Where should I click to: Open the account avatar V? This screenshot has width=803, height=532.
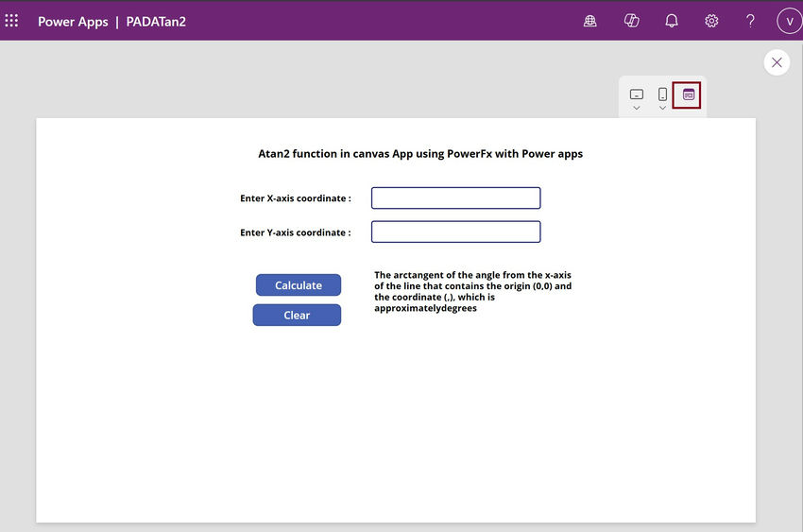pyautogui.click(x=789, y=22)
